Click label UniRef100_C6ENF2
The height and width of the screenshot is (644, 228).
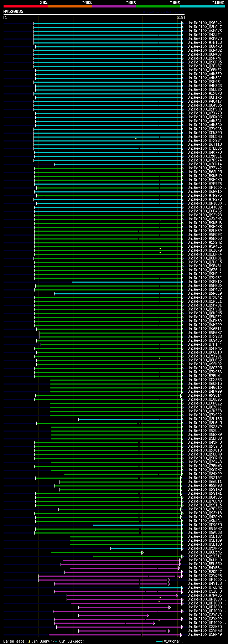[204, 70]
